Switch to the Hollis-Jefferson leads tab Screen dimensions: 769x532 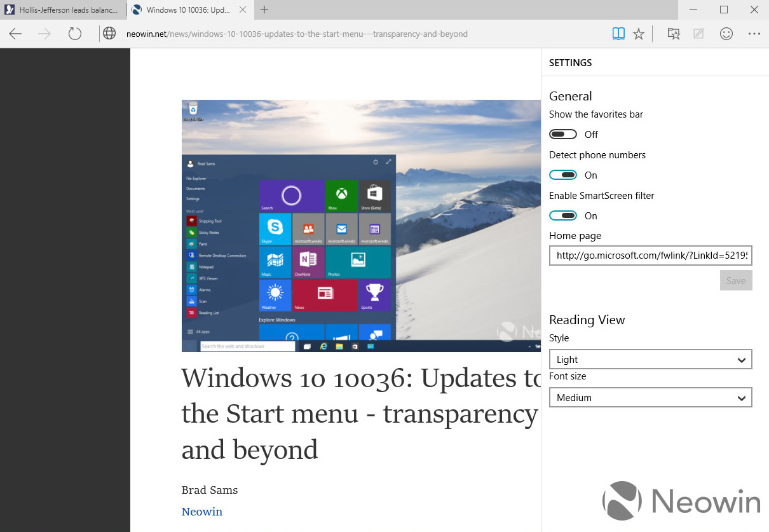click(63, 10)
